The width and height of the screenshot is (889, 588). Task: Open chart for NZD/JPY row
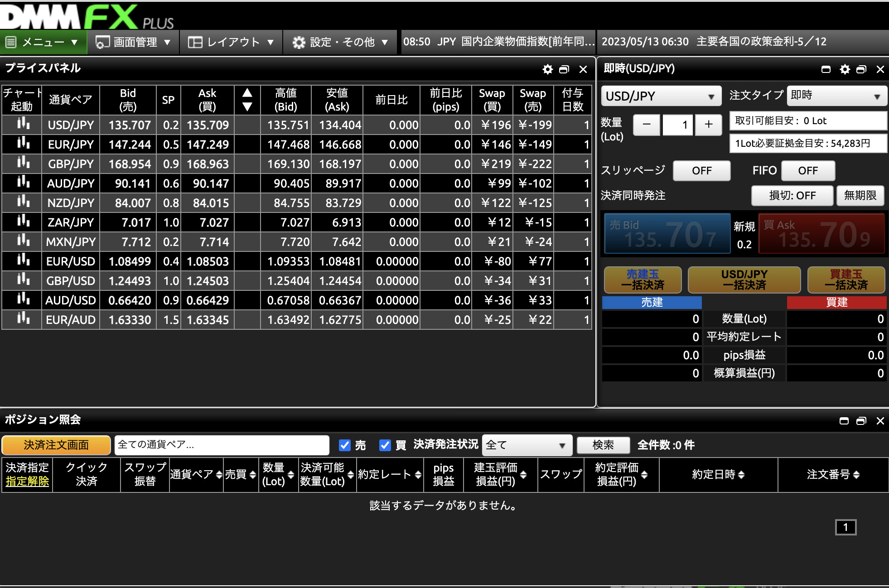point(23,202)
